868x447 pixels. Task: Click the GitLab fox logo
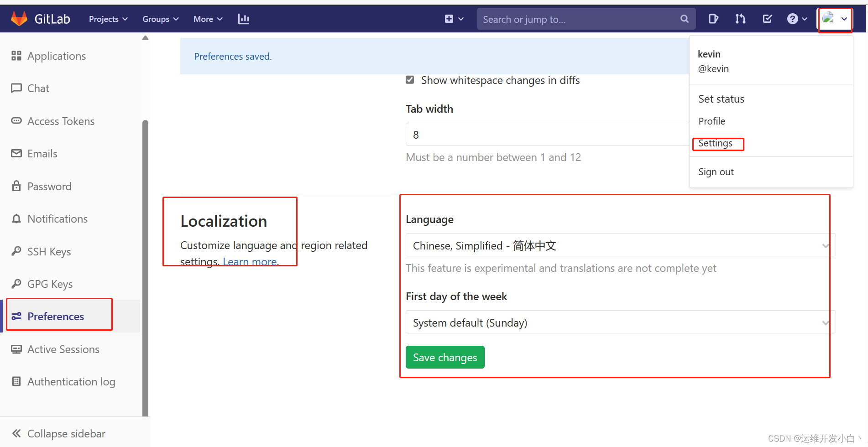click(19, 18)
